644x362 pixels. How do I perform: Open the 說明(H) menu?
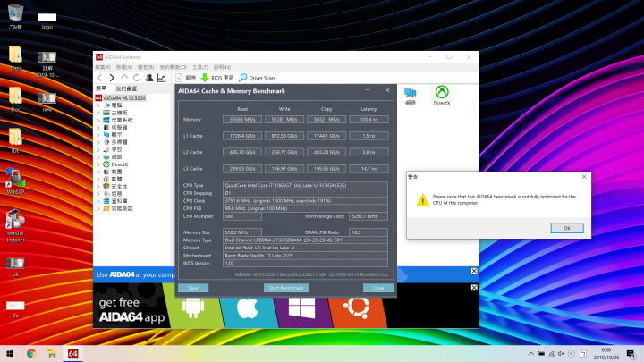pos(222,67)
